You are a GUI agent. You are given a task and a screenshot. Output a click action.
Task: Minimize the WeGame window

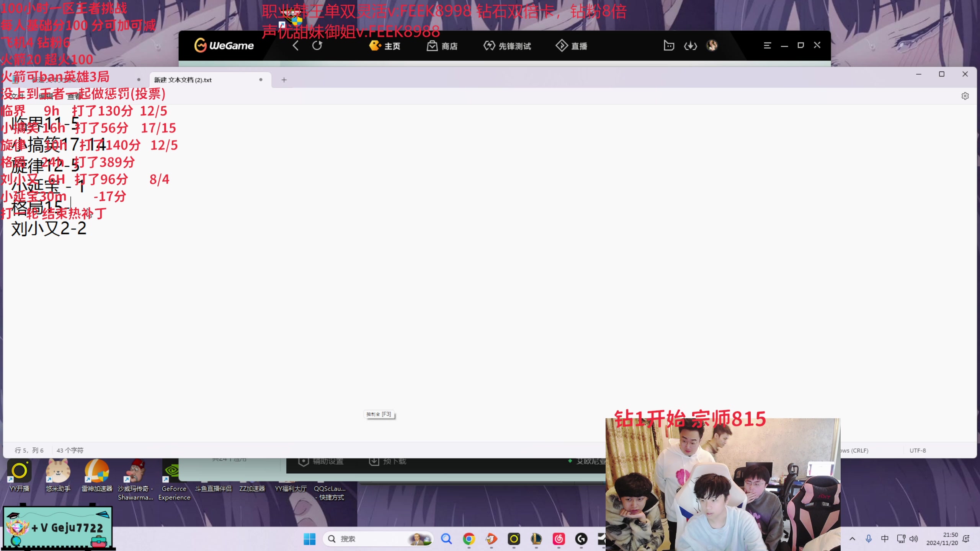[784, 46]
